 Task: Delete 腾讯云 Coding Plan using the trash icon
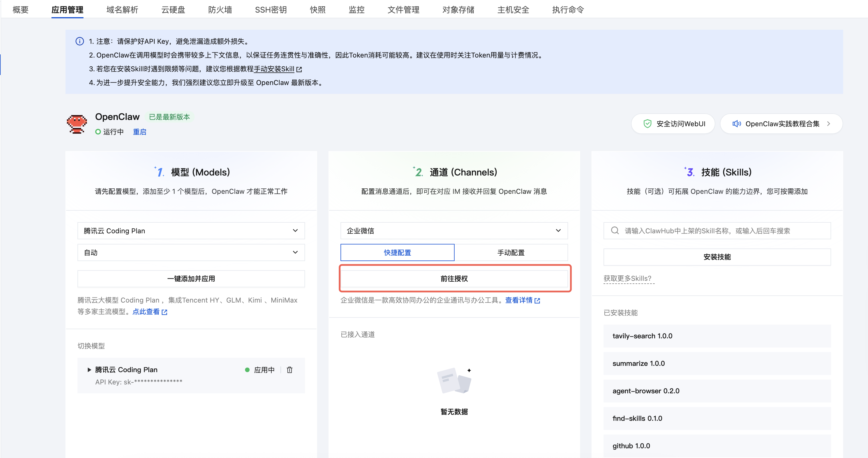[289, 370]
